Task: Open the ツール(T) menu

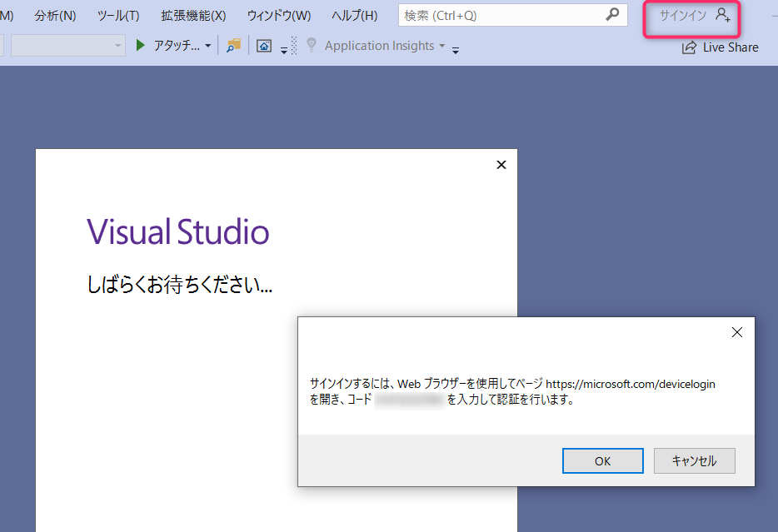Action: pyautogui.click(x=118, y=16)
